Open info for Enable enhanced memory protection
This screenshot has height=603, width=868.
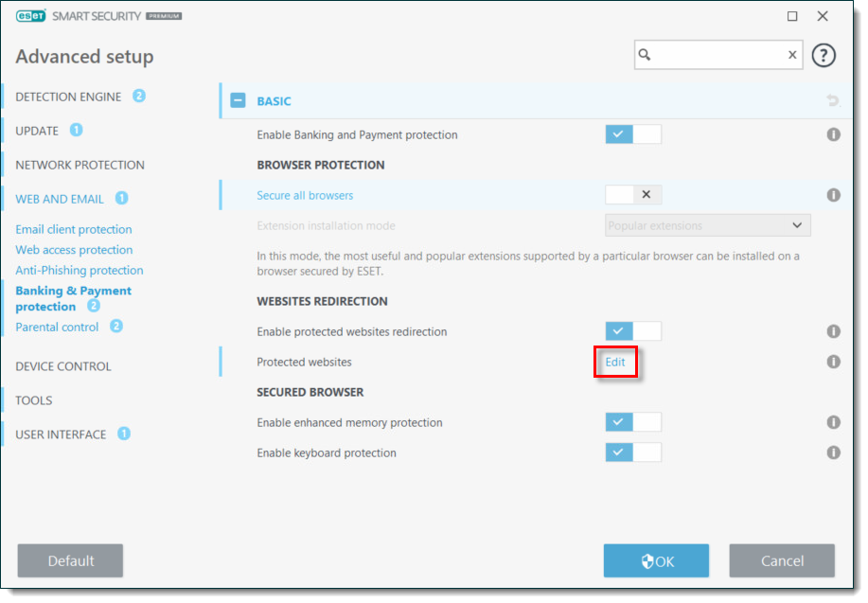(834, 422)
